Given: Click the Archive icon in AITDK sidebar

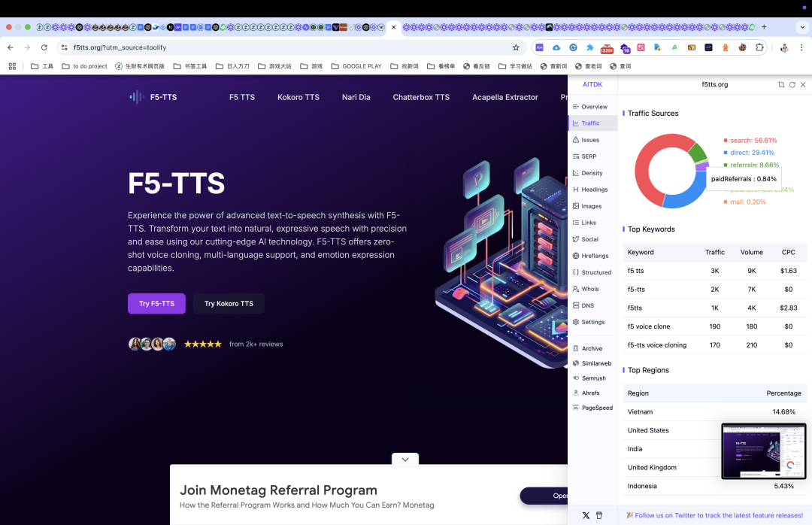Looking at the screenshot, I should pos(576,349).
